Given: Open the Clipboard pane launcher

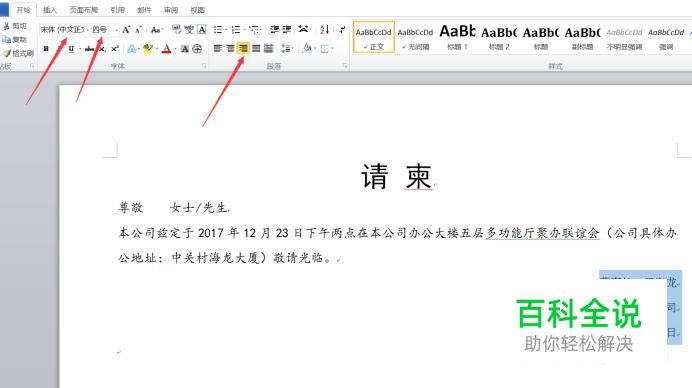Looking at the screenshot, I should [x=32, y=66].
